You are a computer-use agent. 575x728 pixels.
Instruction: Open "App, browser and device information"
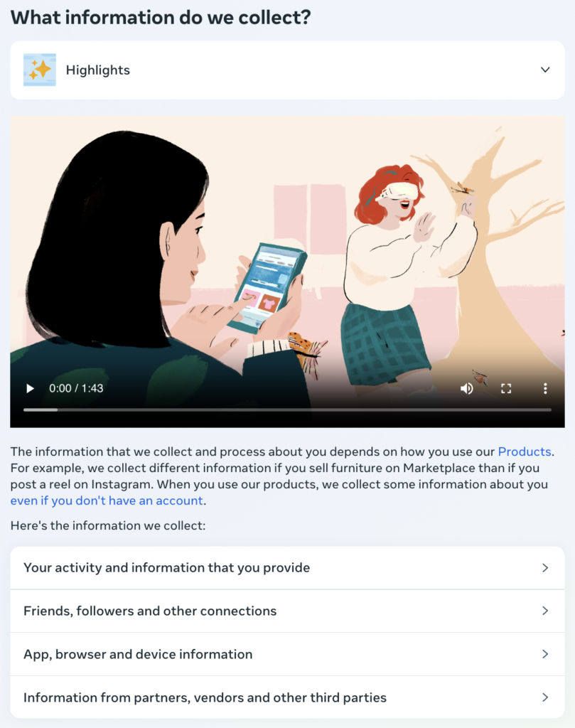pyautogui.click(x=287, y=654)
